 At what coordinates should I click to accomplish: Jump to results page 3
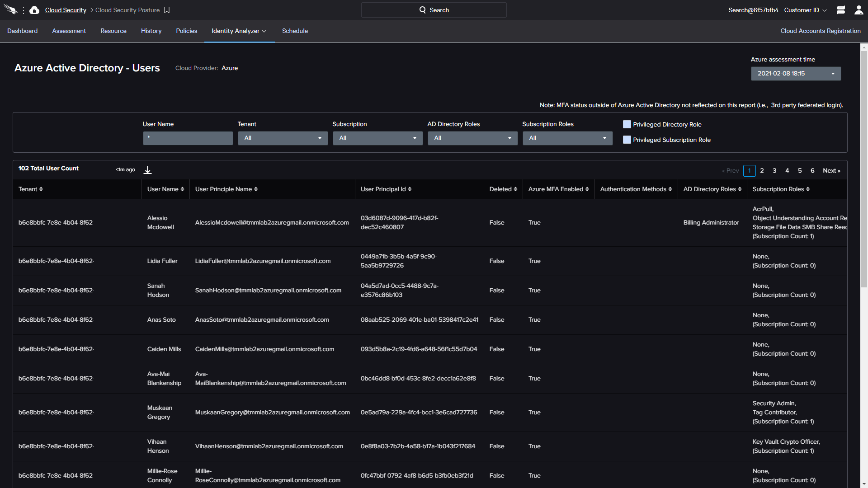(x=774, y=170)
